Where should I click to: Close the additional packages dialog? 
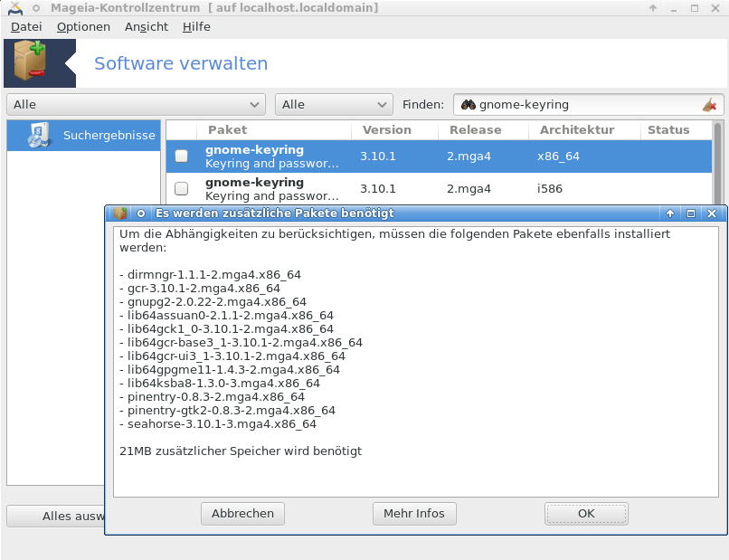coord(711,214)
